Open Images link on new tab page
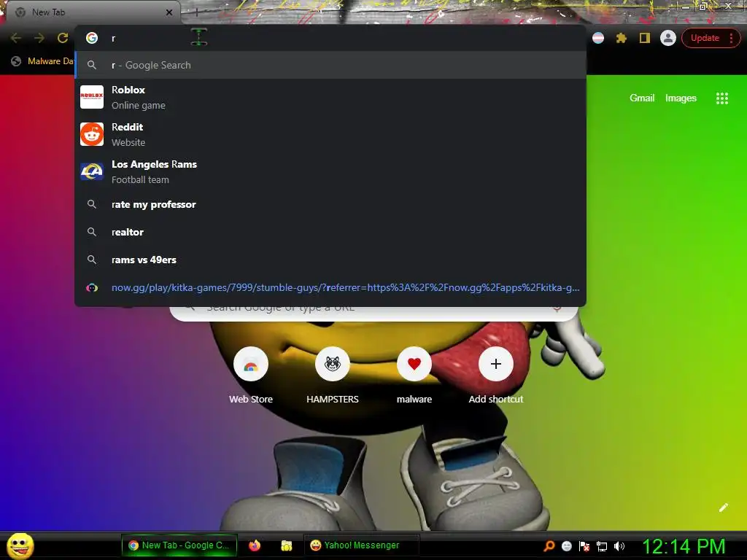747x560 pixels. 681,98
